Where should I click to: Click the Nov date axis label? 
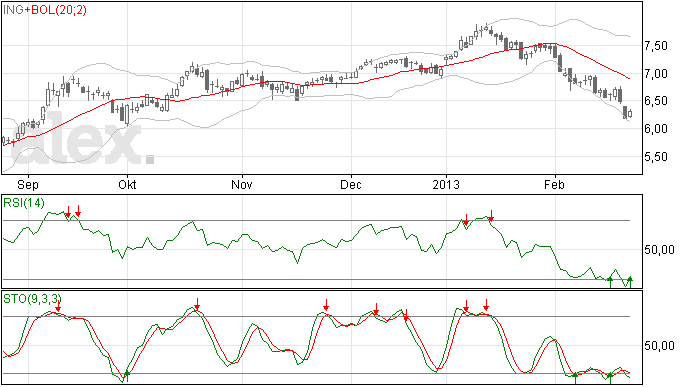pos(242,184)
